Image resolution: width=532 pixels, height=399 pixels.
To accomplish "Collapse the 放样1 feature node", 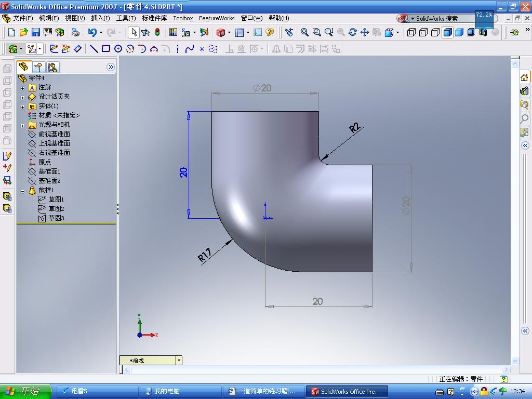I will coord(22,191).
